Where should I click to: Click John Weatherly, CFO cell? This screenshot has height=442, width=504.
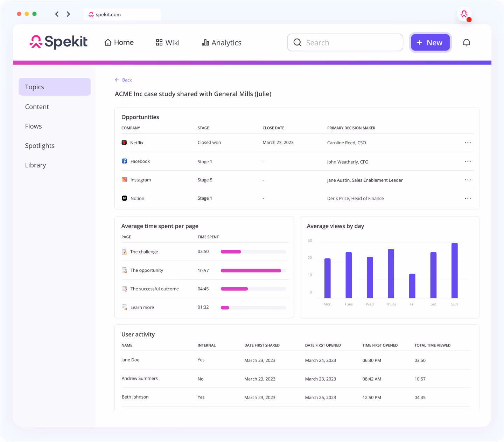pos(348,162)
